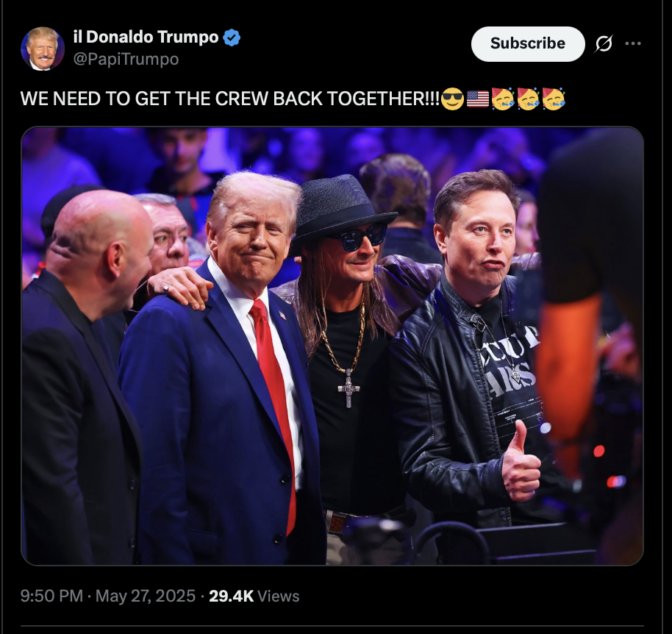This screenshot has height=634, width=672.
Task: Click the Subscribe button
Action: pyautogui.click(x=528, y=43)
